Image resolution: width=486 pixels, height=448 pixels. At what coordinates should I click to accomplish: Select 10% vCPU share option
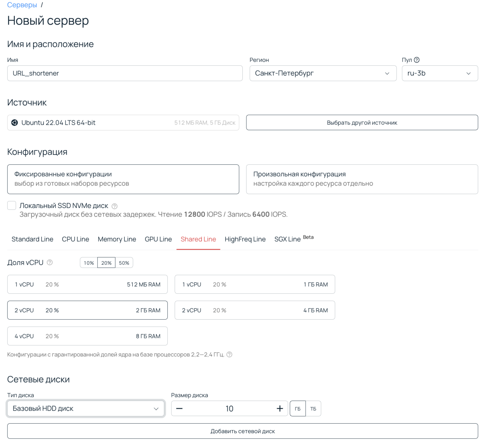click(89, 263)
